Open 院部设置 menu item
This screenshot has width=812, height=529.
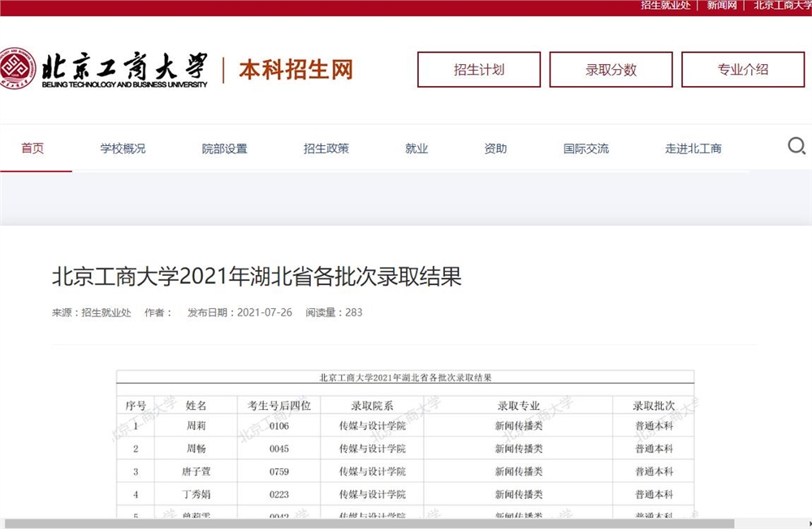224,148
